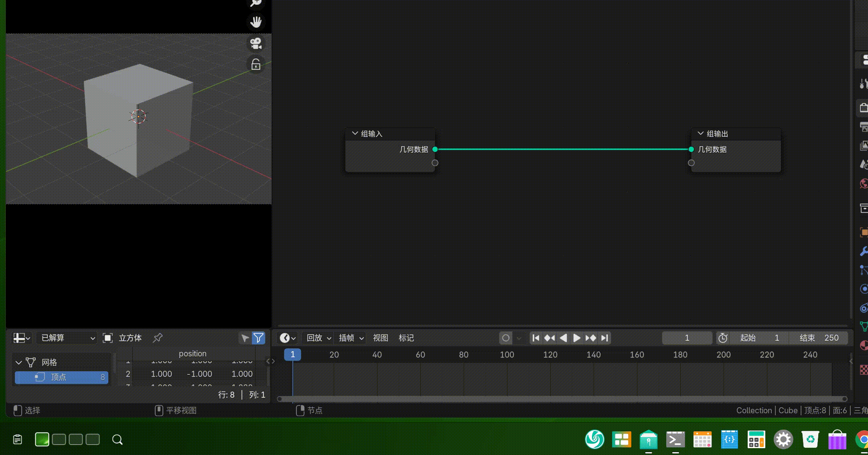
Task: Open the 插帧 keying popover
Action: tap(351, 338)
